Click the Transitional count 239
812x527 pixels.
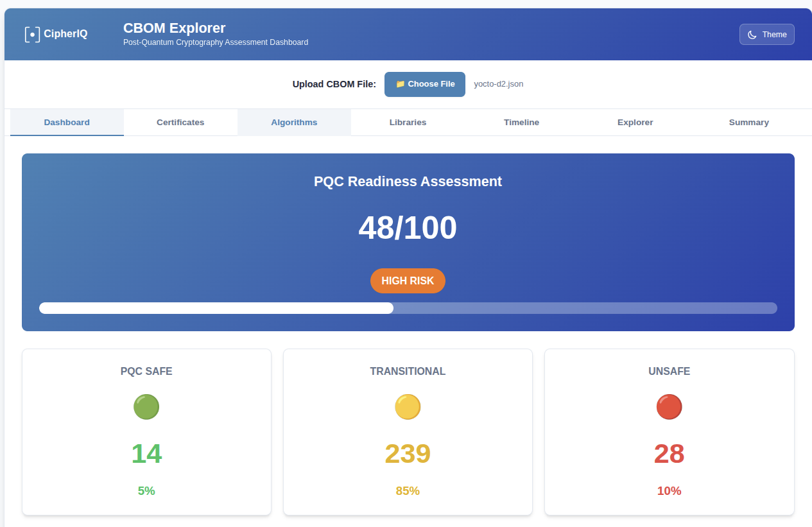(x=408, y=454)
